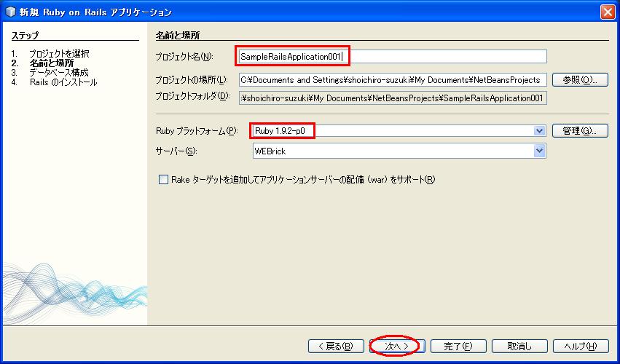
Task: Expand the server WEBrick dropdown arrow
Action: [539, 151]
